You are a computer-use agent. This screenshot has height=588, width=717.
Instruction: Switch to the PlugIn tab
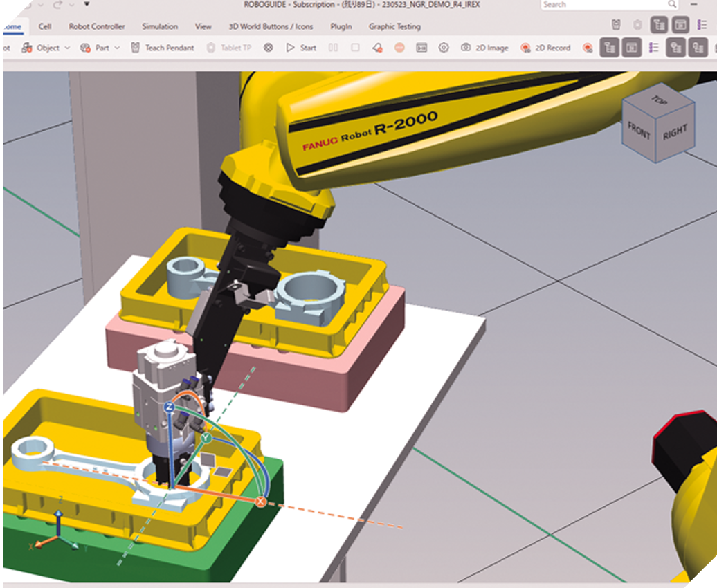341,26
